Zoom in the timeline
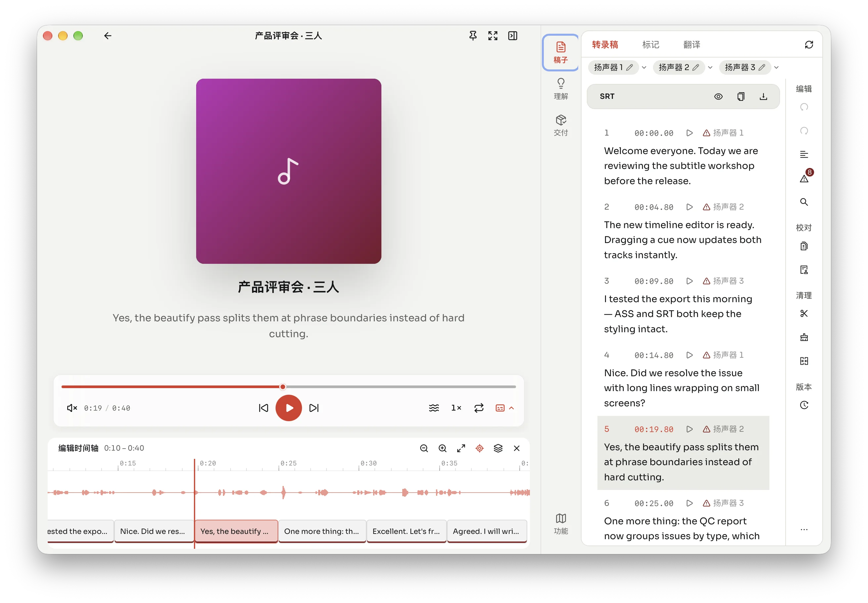Screen dimensions: 868x603 pyautogui.click(x=442, y=448)
